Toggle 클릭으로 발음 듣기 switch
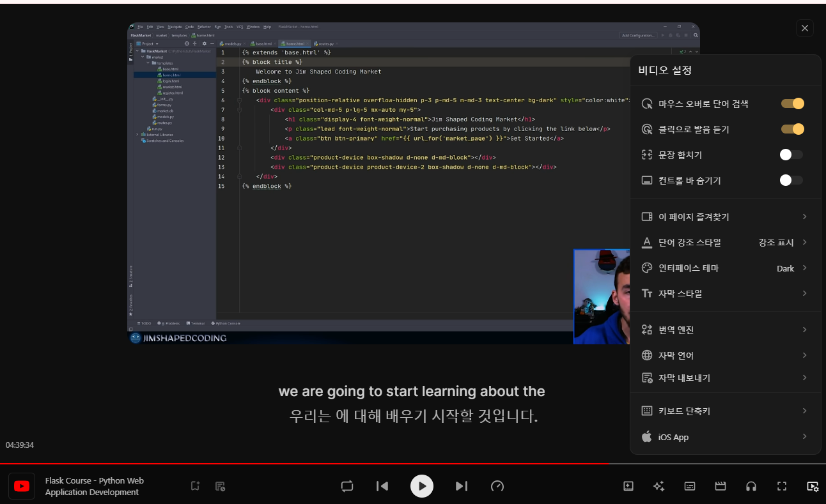This screenshot has width=826, height=504. click(x=792, y=129)
